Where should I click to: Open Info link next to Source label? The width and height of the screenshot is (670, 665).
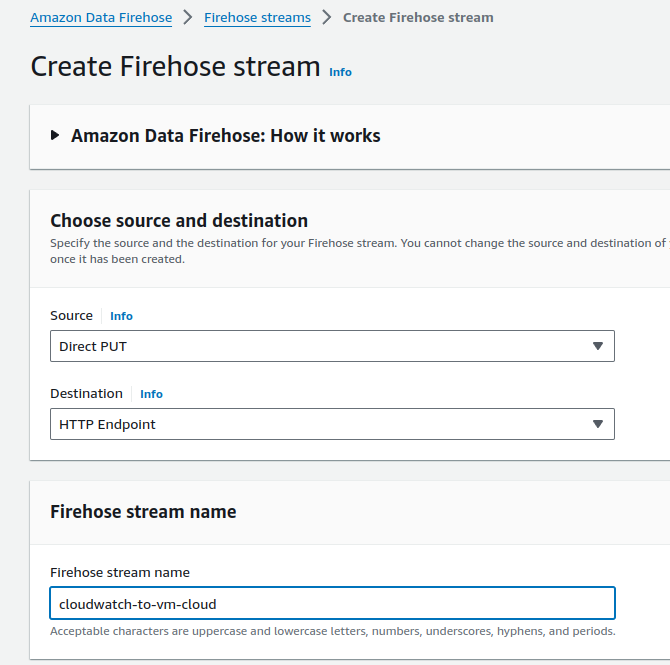121,316
